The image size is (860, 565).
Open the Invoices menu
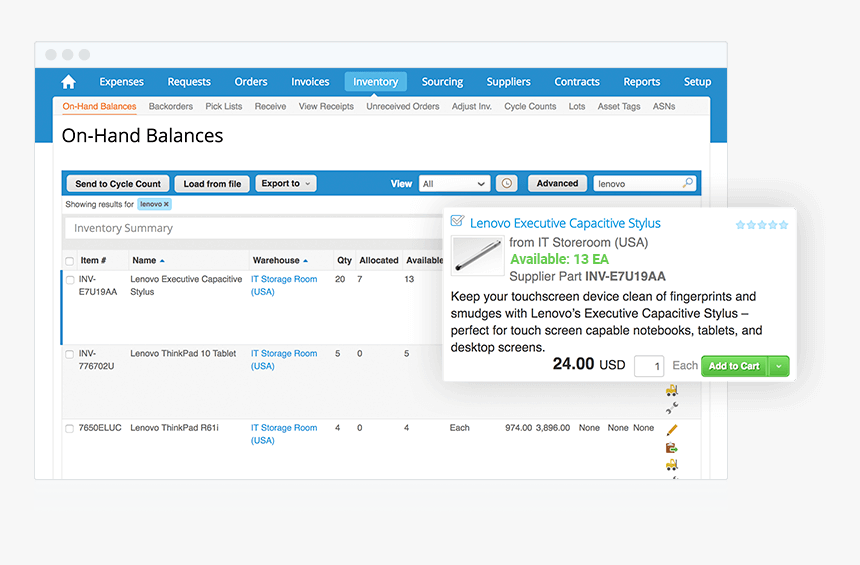(310, 82)
